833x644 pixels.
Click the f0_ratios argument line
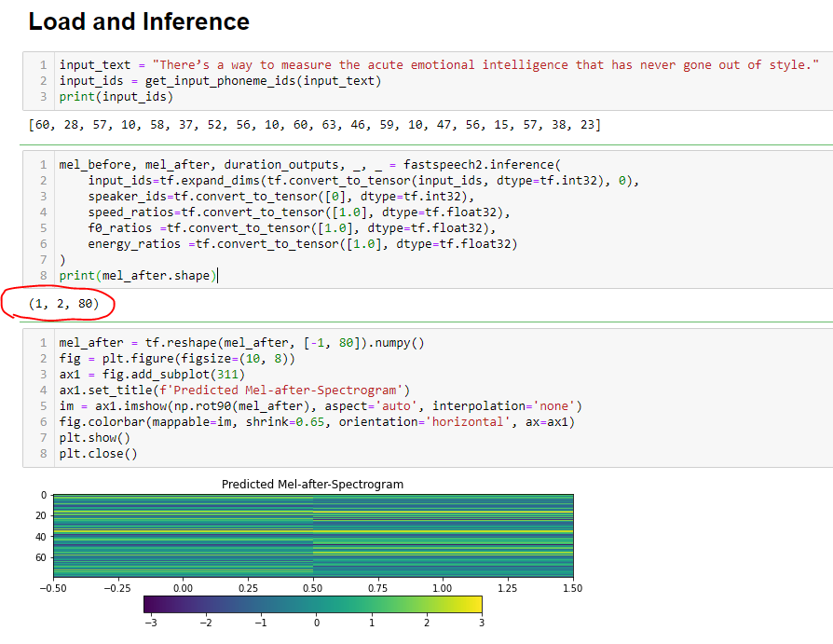click(292, 228)
